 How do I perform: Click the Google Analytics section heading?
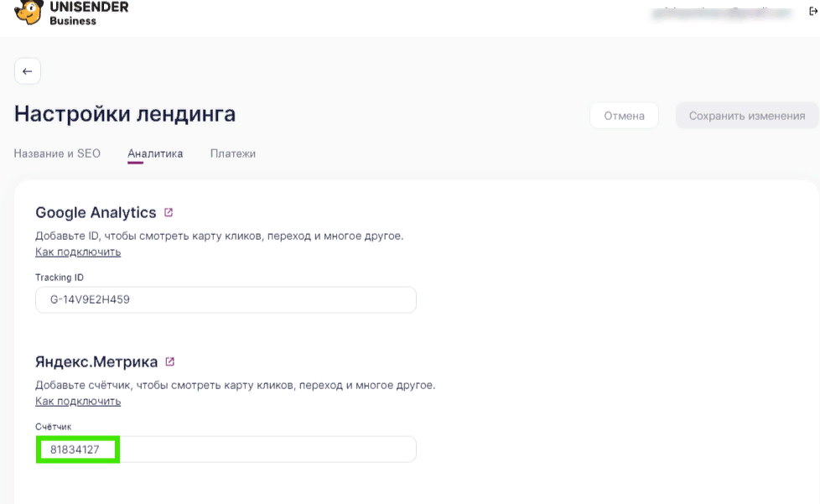(96, 213)
